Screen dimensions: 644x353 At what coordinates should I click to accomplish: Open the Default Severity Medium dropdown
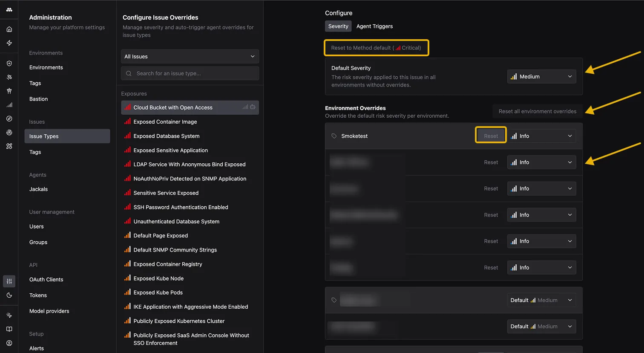541,77
